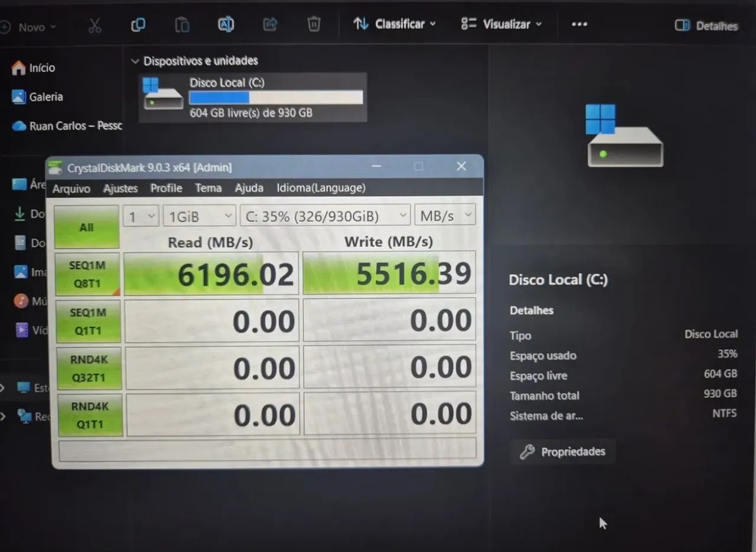756x552 pixels.
Task: Click the Windows logo drive icon on C: tile
Action: click(163, 95)
